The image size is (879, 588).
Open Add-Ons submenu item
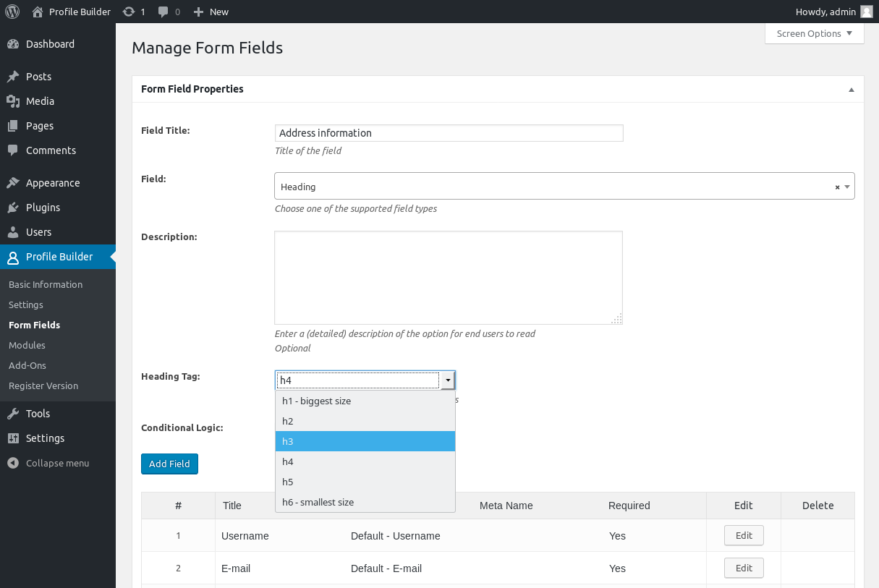pos(27,365)
